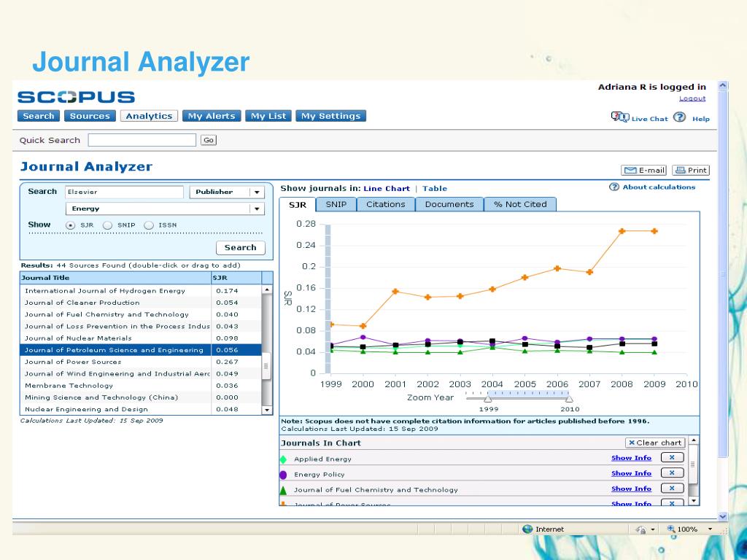This screenshot has height=560, width=747.
Task: Open the Sources navigation tab
Action: tap(90, 116)
